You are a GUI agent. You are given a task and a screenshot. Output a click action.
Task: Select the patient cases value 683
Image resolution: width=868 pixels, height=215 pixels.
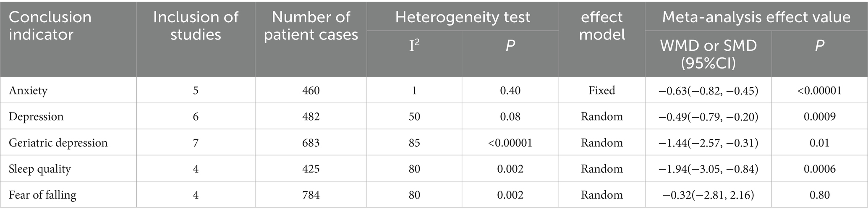click(x=311, y=143)
